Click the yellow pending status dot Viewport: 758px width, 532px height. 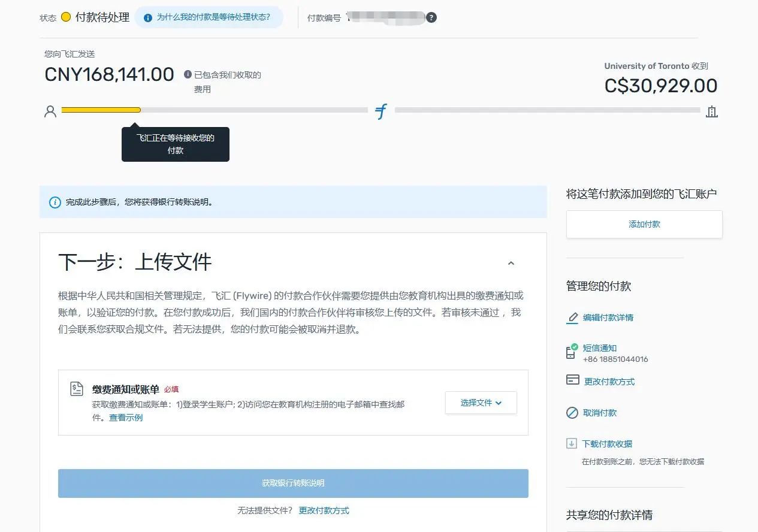click(x=66, y=17)
